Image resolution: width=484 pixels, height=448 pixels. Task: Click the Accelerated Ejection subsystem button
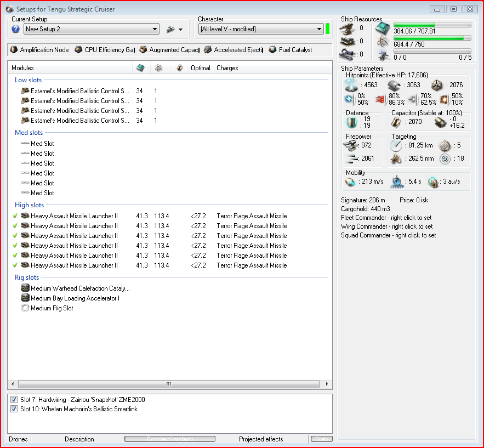coord(234,50)
